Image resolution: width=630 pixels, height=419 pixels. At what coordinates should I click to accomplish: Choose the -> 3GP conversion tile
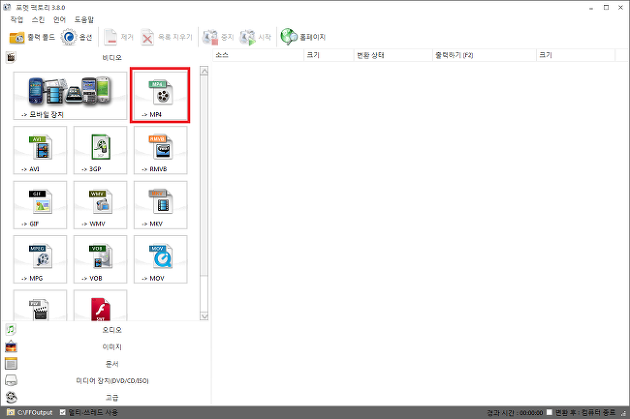pos(100,150)
